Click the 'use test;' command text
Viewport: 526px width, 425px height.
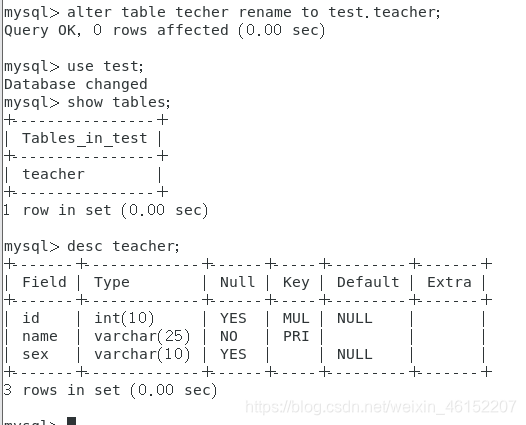tap(105, 66)
